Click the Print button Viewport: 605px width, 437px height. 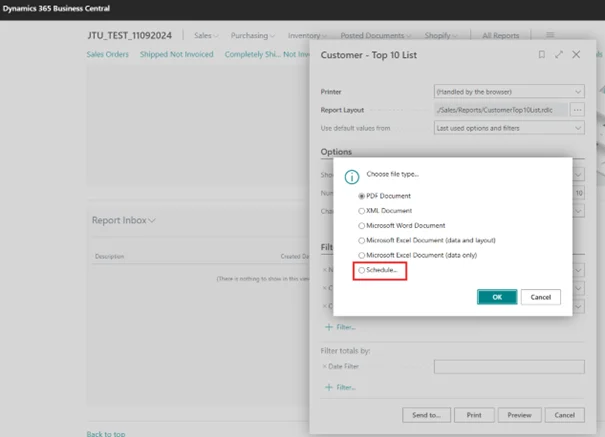474,415
